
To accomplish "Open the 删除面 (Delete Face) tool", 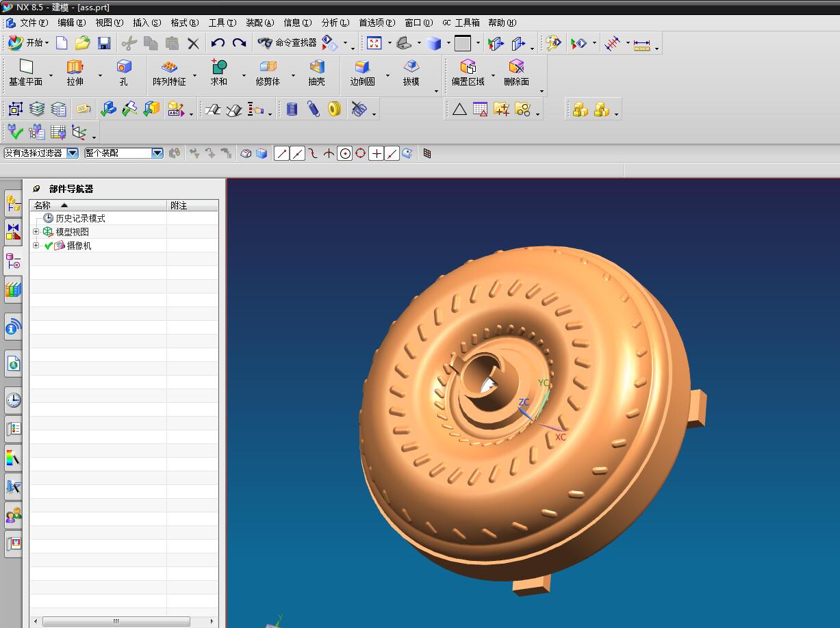I will [516, 73].
